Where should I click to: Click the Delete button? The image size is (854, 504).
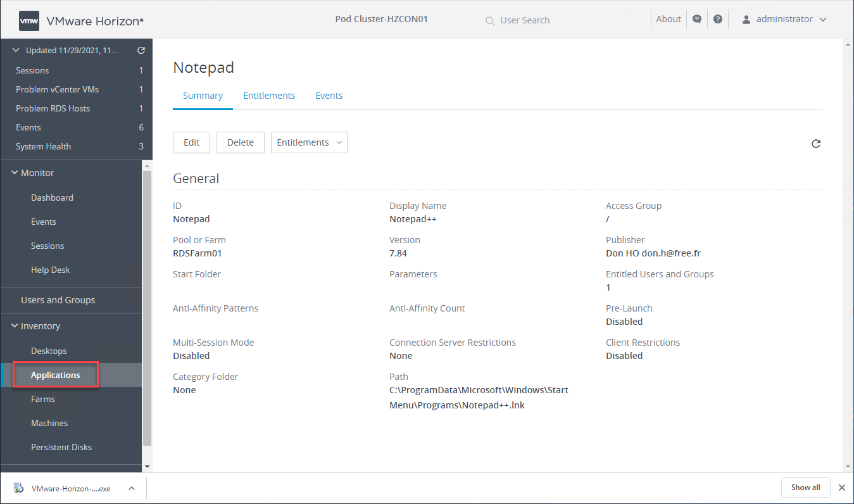[x=241, y=142]
